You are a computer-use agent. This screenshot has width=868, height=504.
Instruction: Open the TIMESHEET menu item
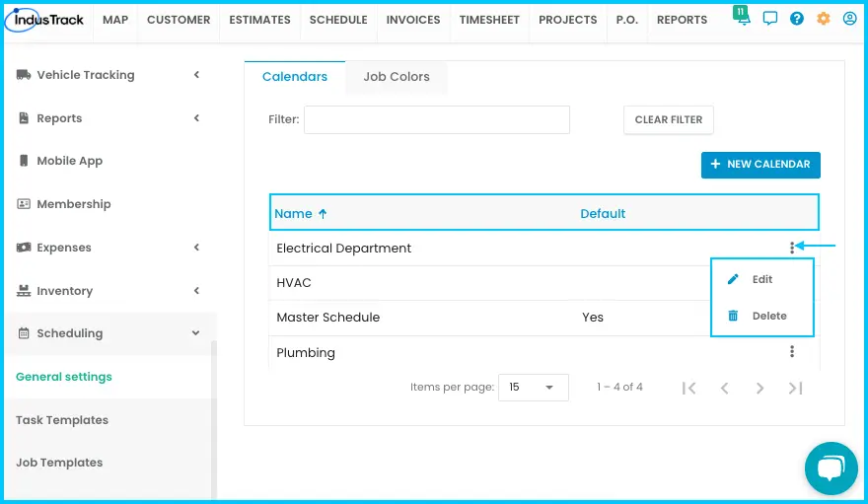point(489,20)
